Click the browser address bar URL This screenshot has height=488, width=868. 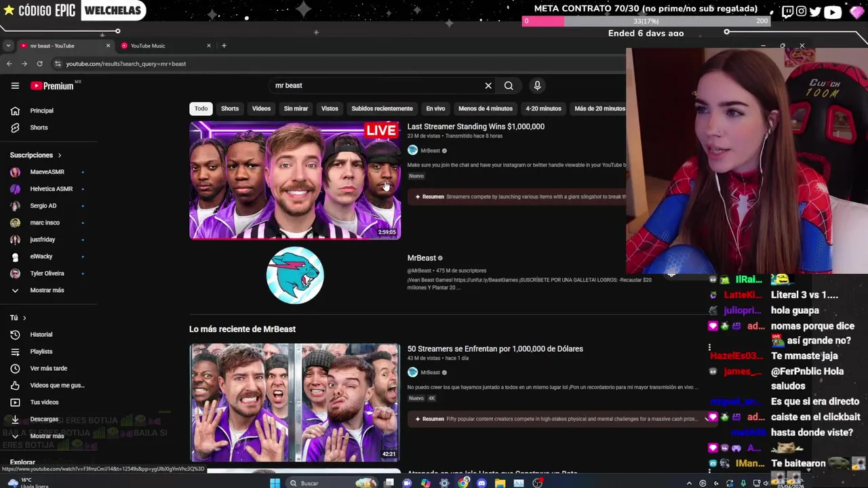126,64
